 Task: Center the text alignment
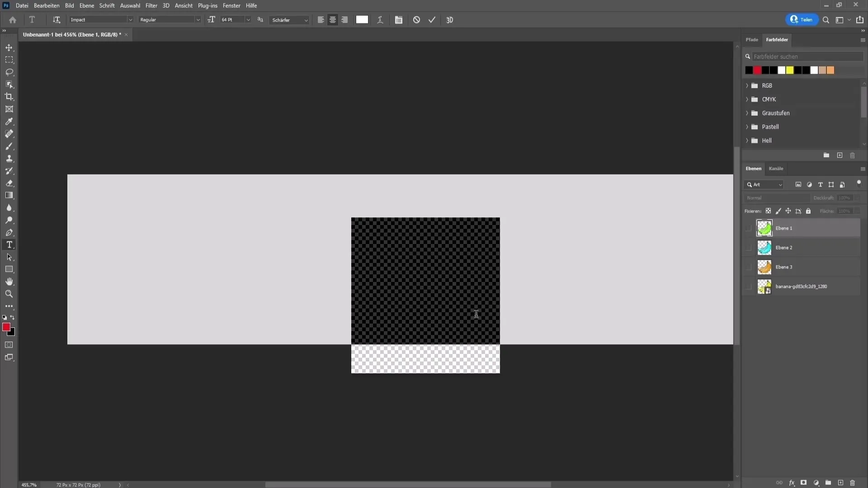[x=333, y=20]
